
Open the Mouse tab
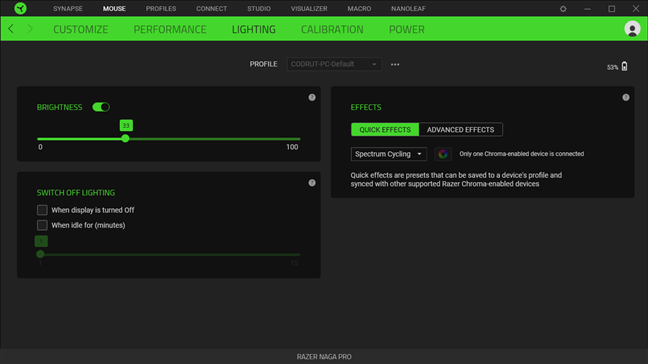click(x=114, y=9)
